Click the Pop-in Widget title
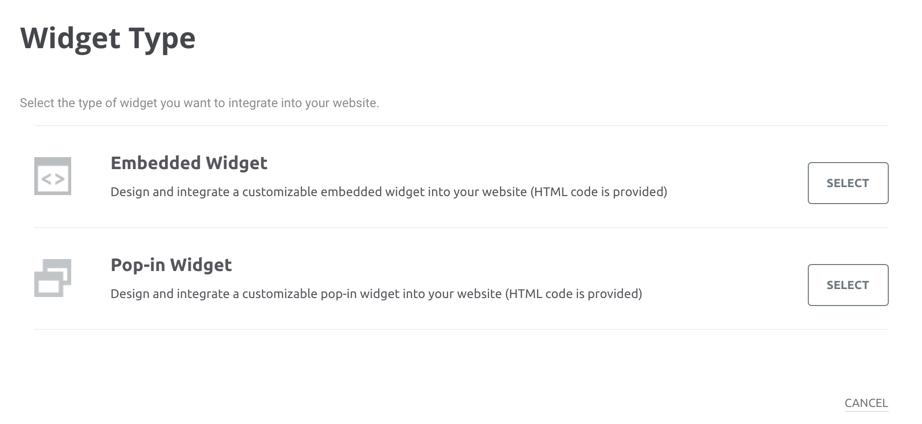The height and width of the screenshot is (424, 922). pos(171,265)
